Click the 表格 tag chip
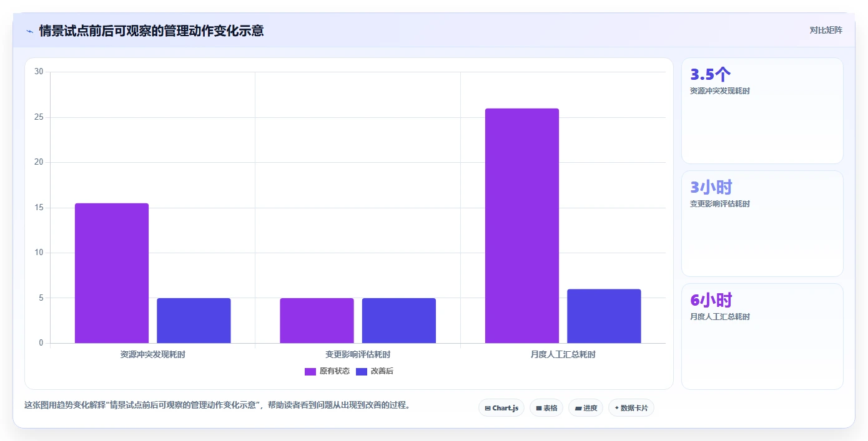Viewport: 868px width, 441px height. coord(546,408)
